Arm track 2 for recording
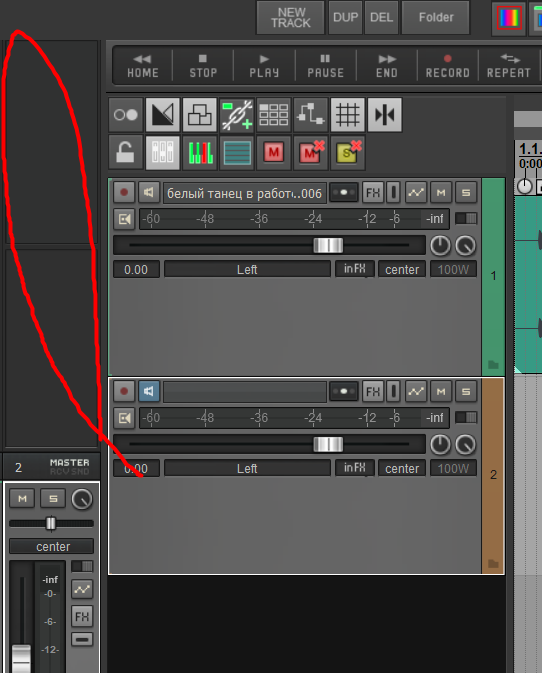 point(124,391)
